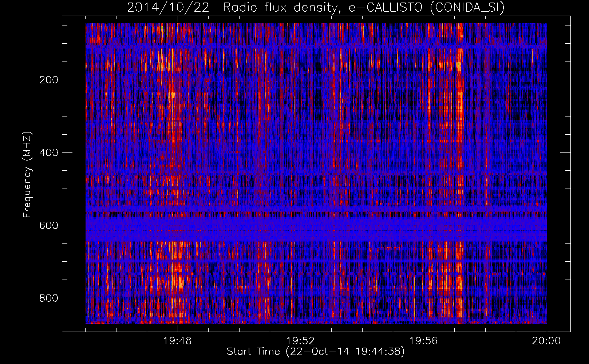Click the 19:56 time tick label
Screen dimensions: 589x364
point(423,341)
